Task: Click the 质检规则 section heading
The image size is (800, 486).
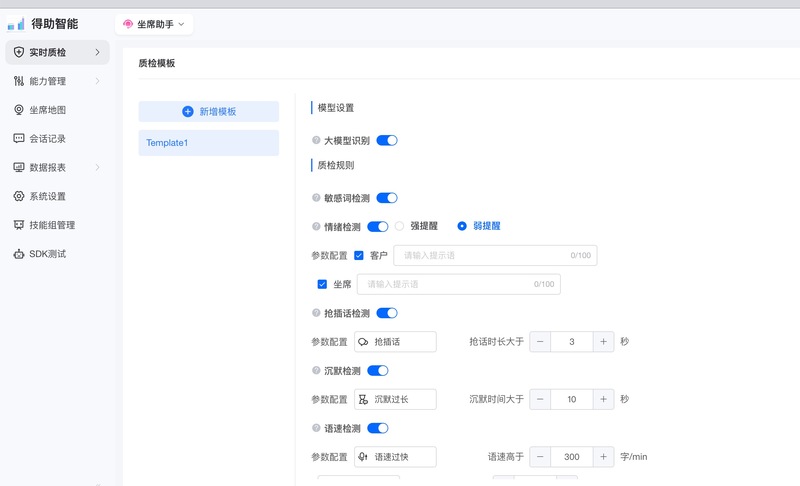Action: click(336, 165)
